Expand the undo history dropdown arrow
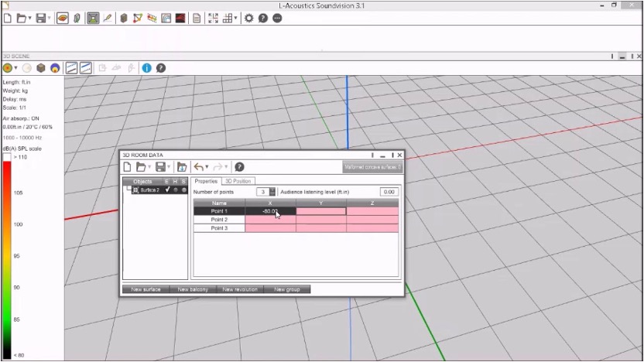Viewport: 644px width, 362px height. 207,166
